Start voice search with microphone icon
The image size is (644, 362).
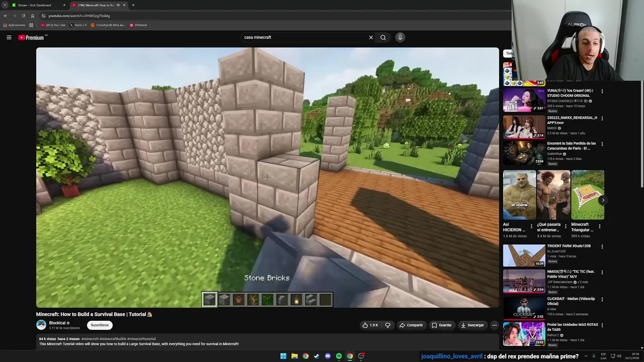pos(400,37)
